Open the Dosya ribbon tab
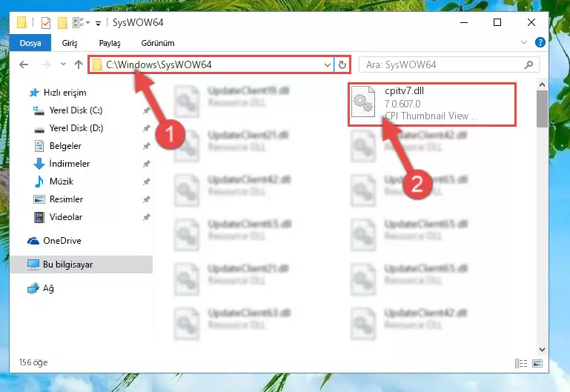Screen dimensions: 570x392 30,43
